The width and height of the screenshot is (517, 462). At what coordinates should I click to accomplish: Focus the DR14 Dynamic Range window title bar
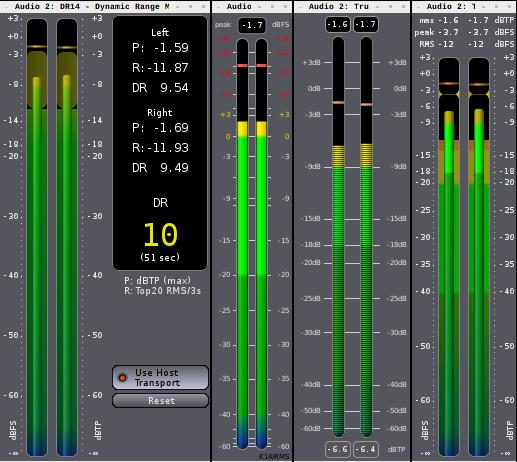(105, 6)
